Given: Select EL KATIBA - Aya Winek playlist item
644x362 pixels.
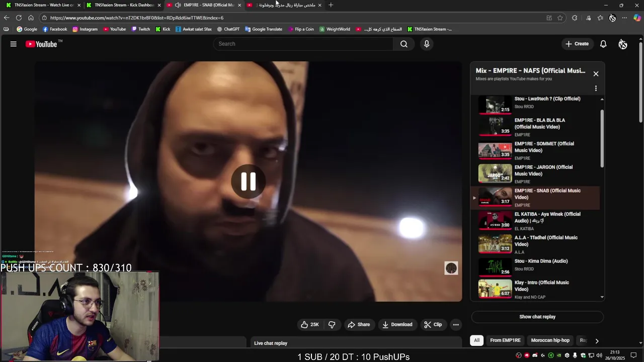Looking at the screenshot, I should (x=536, y=221).
